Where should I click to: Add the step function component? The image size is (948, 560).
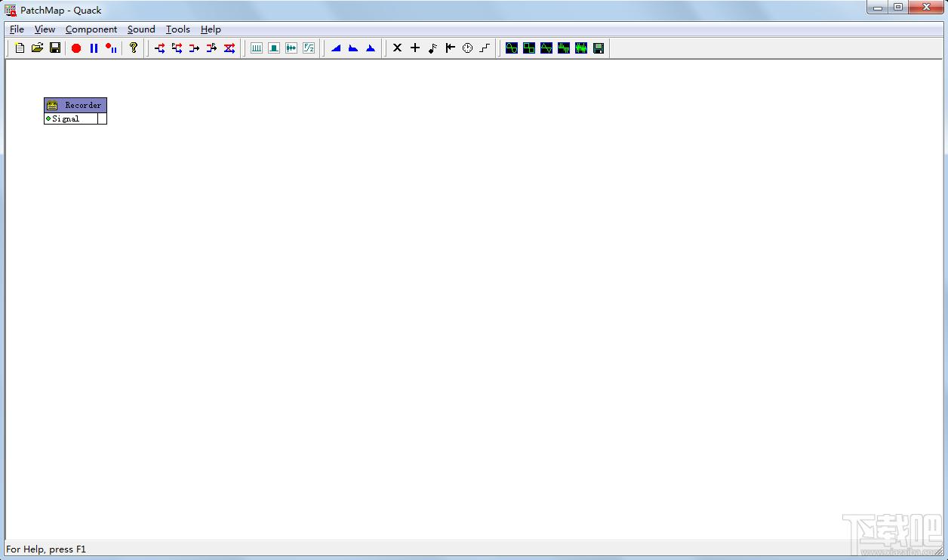pos(485,48)
